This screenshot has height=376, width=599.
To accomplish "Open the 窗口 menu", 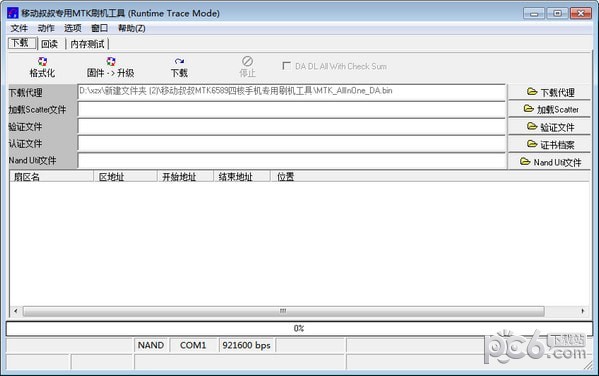I will pos(99,28).
